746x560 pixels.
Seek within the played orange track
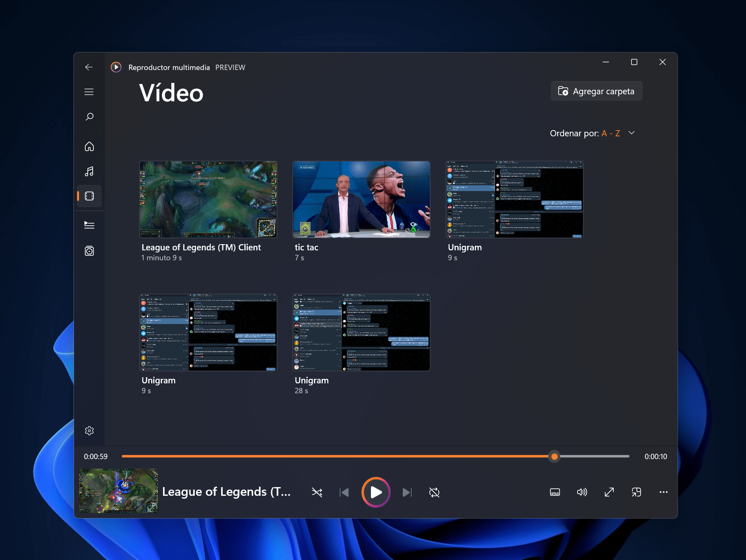pos(338,456)
